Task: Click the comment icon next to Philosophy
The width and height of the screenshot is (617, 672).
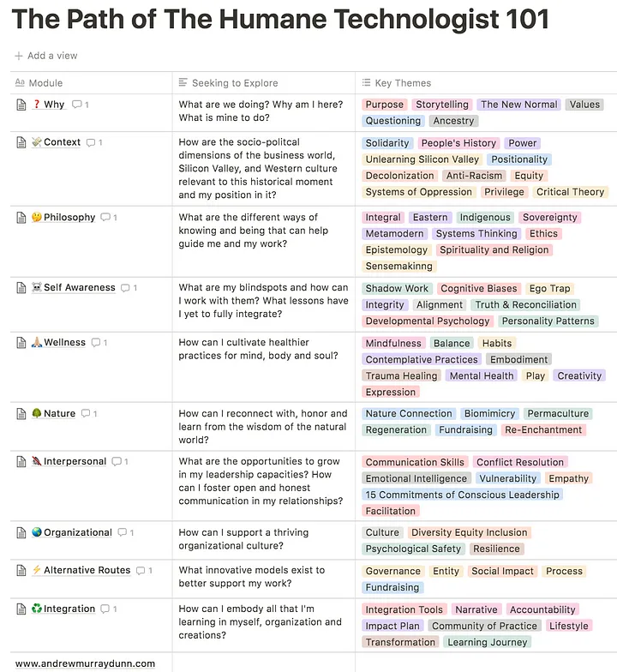Action: click(x=106, y=218)
